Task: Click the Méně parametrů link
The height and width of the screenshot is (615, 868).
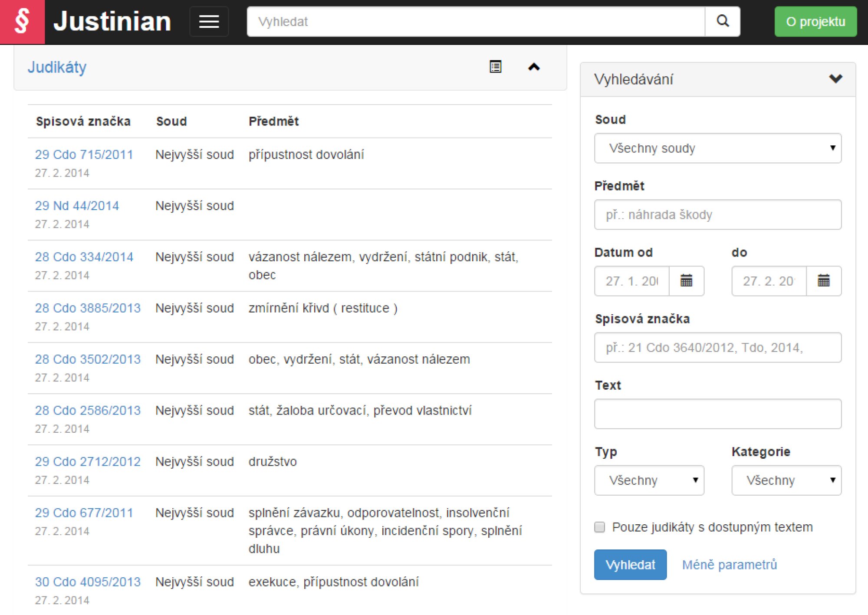Action: coord(729,565)
